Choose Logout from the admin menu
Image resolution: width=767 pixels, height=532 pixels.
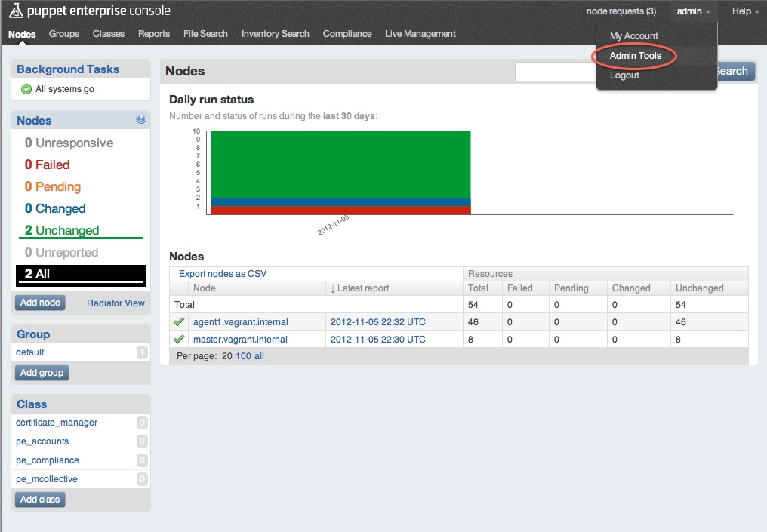click(x=624, y=75)
